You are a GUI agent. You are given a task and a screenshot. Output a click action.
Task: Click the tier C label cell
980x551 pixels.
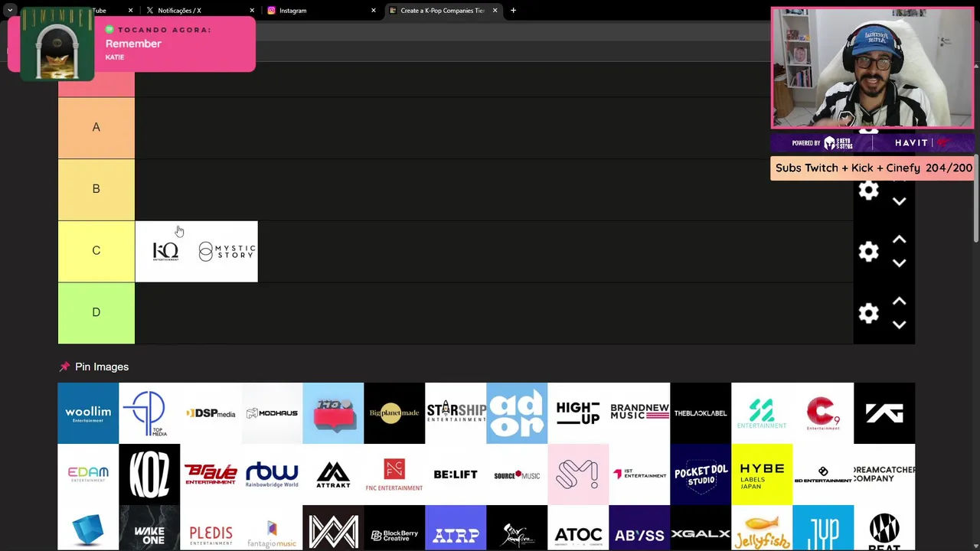pos(96,251)
